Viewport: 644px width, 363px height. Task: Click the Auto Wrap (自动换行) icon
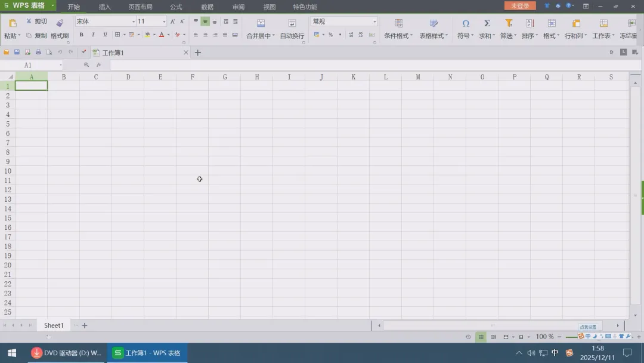coord(292,23)
